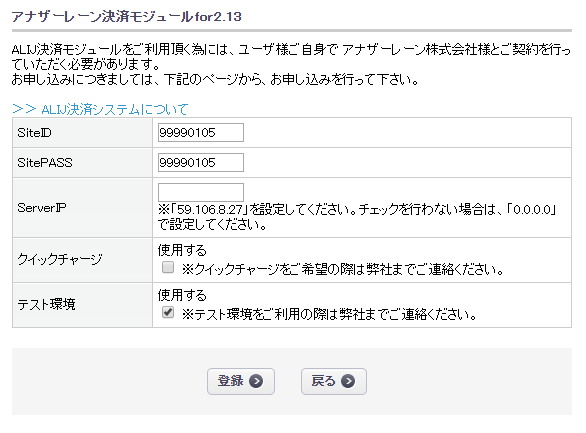Click the クイックチャージ row label
The width and height of the screenshot is (586, 433).
coord(60,259)
